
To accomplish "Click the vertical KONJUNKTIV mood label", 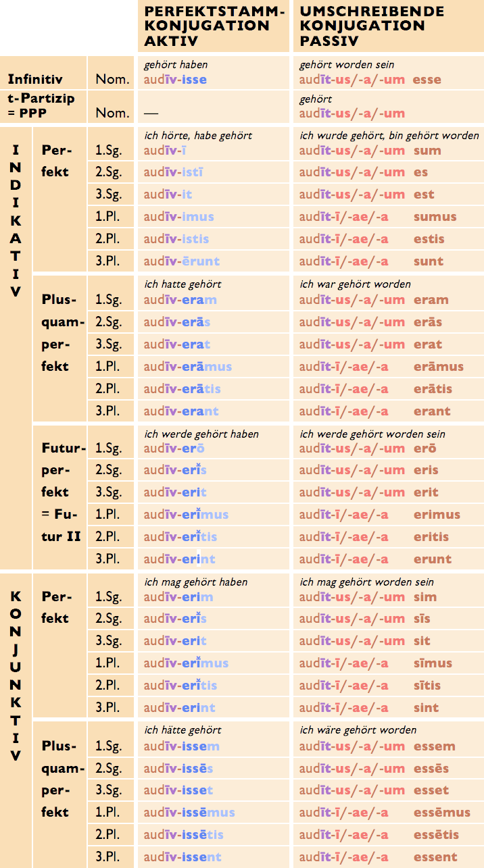I will tap(16, 675).
